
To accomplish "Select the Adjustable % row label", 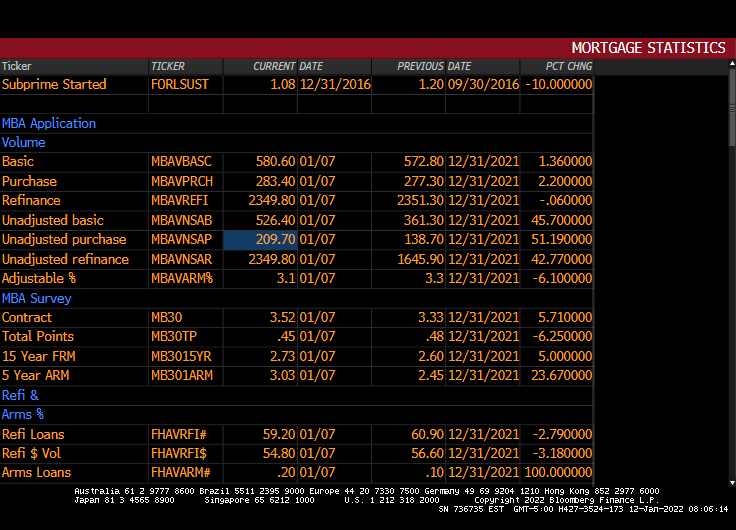I will (39, 279).
